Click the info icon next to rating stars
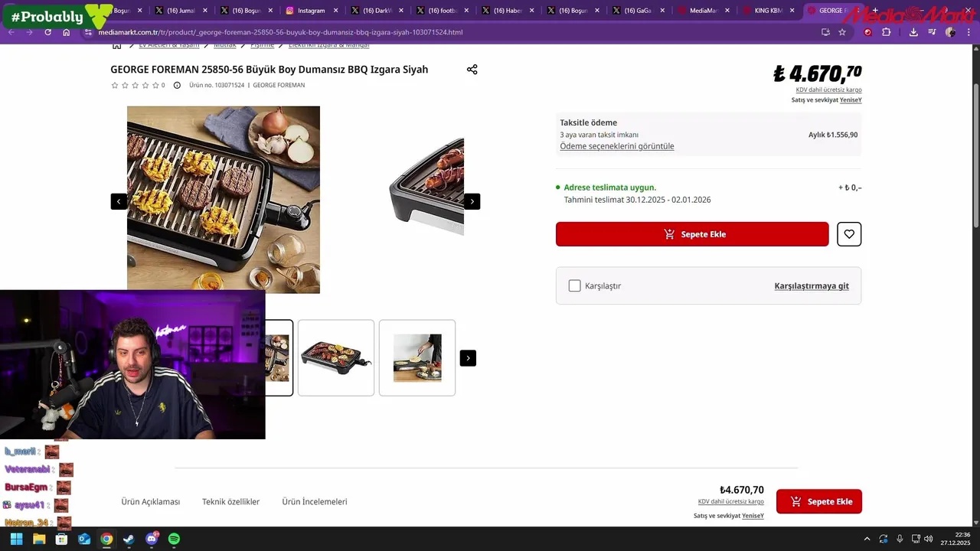 177,85
